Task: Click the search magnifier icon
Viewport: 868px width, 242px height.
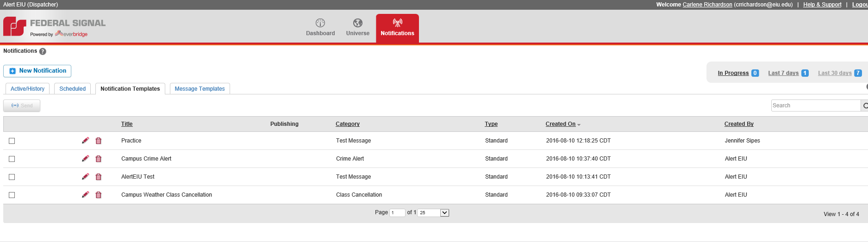Action: (865, 105)
